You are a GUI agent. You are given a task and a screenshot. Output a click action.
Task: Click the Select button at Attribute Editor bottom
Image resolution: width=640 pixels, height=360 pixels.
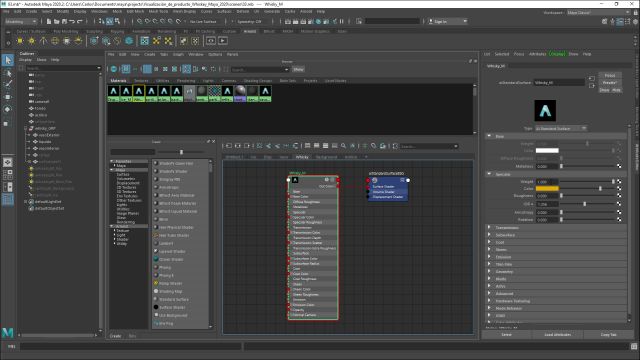[x=507, y=334]
